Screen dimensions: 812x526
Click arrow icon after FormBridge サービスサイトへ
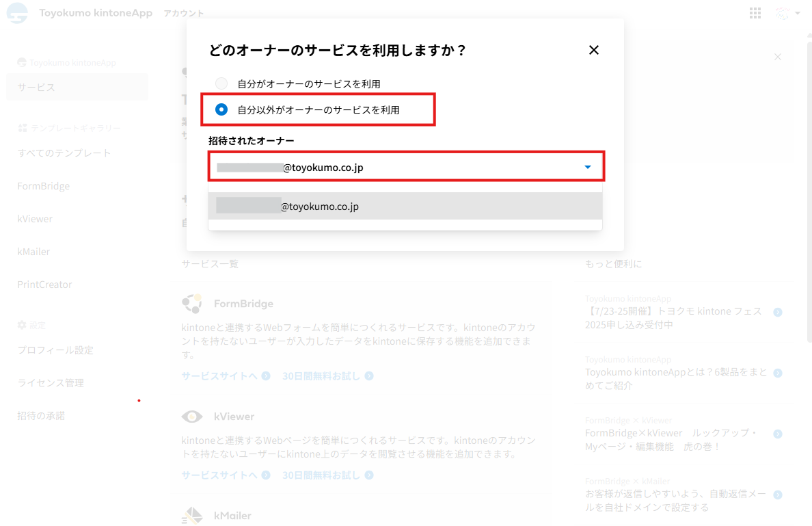266,376
